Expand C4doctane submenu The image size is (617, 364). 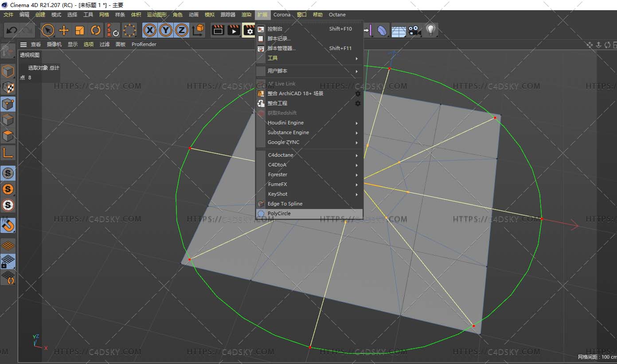[x=309, y=155]
